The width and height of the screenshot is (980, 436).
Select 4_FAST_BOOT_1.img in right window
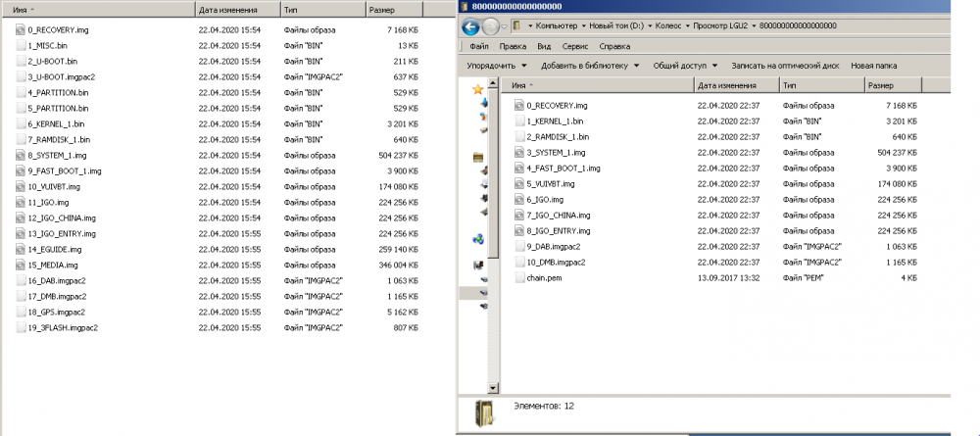tap(563, 168)
